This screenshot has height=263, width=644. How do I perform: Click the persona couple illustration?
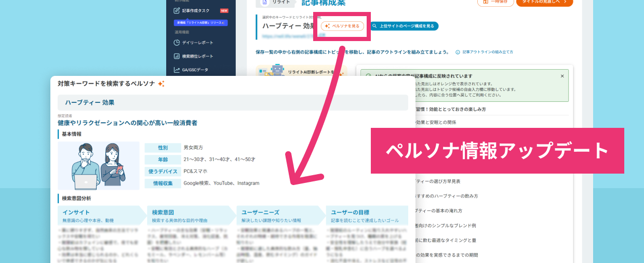coord(99,166)
